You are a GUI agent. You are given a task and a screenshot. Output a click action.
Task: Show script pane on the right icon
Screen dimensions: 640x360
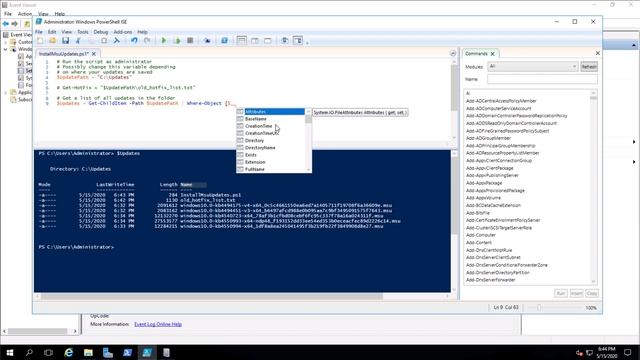point(255,40)
